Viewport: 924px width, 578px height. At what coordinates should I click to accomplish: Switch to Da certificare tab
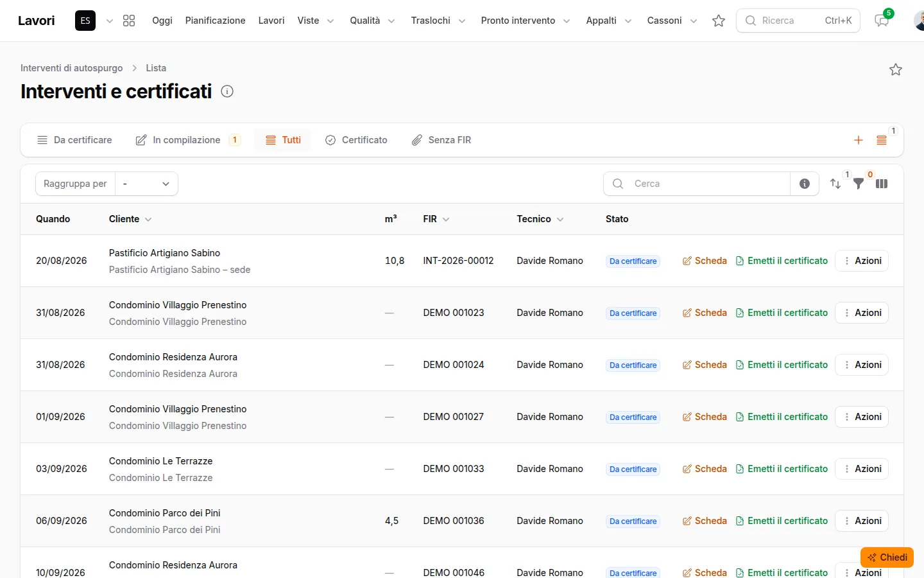(x=74, y=140)
